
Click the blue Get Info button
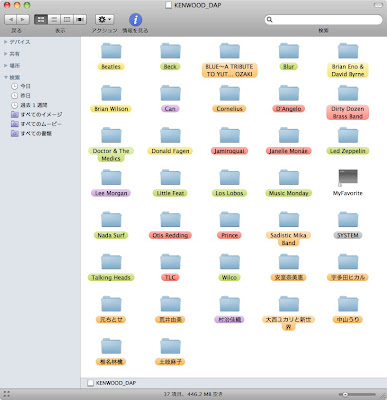135,20
